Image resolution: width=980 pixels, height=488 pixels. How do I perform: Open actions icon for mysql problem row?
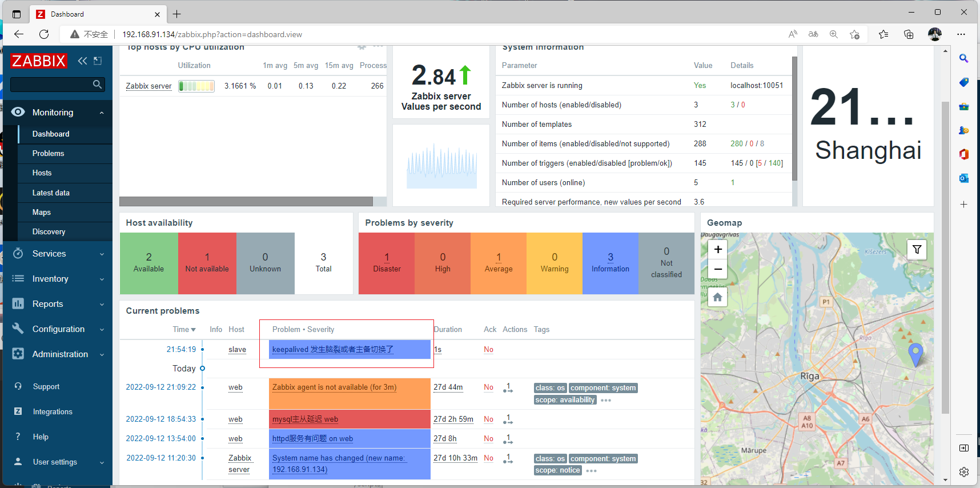pyautogui.click(x=508, y=419)
